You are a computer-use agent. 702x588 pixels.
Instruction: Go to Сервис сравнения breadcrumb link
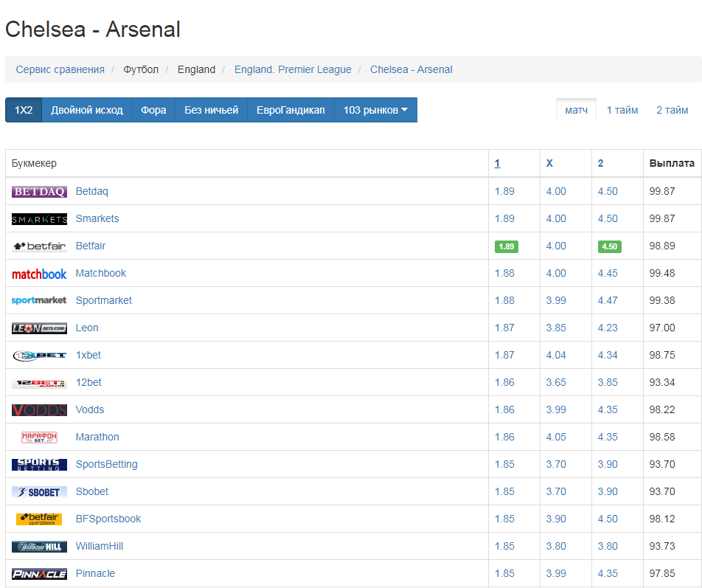60,69
